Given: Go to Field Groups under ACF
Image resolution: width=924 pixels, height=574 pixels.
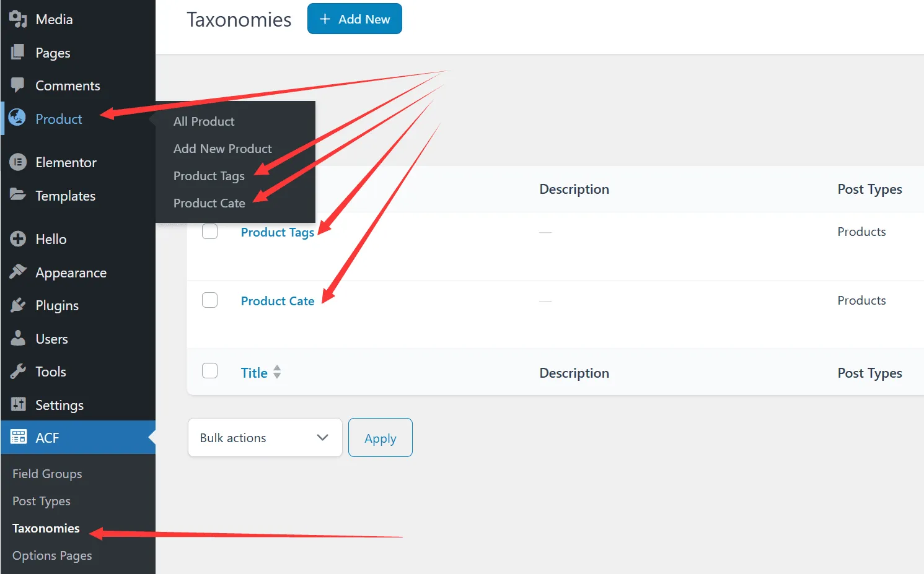Looking at the screenshot, I should (x=47, y=474).
